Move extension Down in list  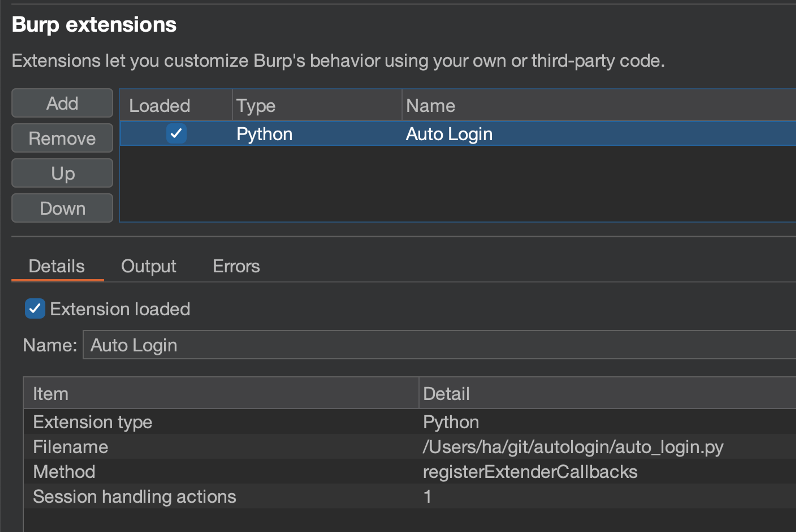tap(62, 208)
